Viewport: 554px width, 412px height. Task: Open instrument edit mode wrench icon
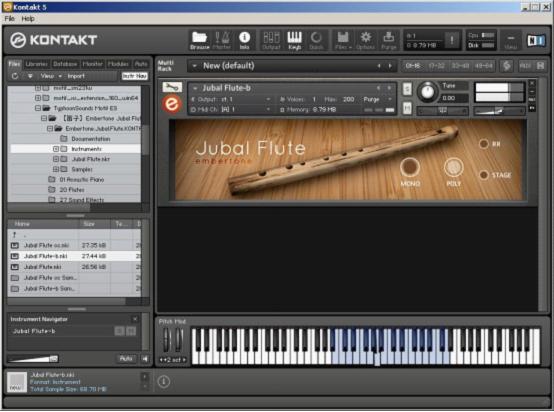click(172, 87)
